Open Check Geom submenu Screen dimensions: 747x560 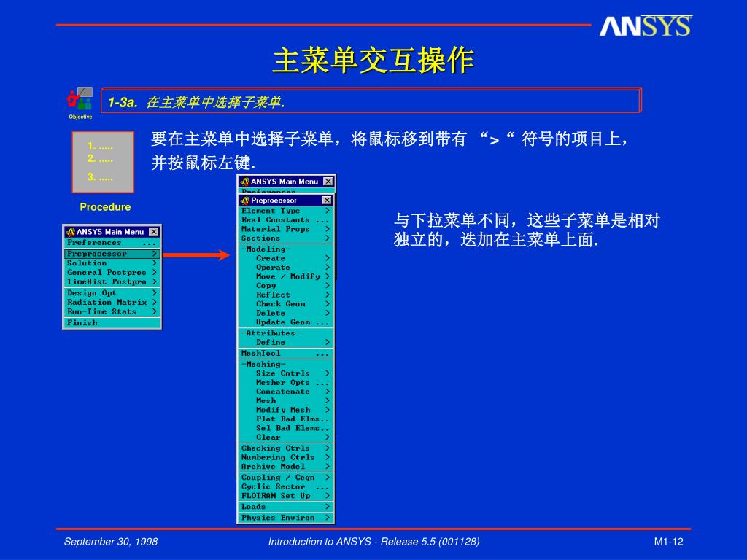pyautogui.click(x=285, y=304)
